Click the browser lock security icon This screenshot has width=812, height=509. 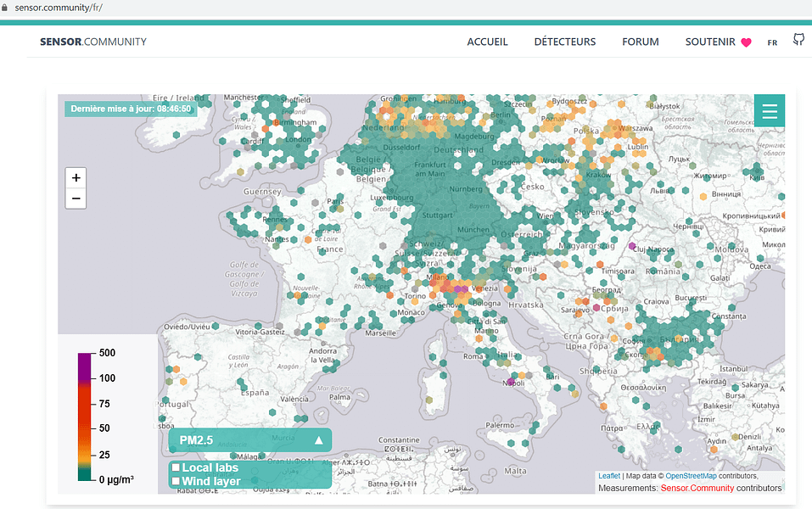tap(4, 8)
